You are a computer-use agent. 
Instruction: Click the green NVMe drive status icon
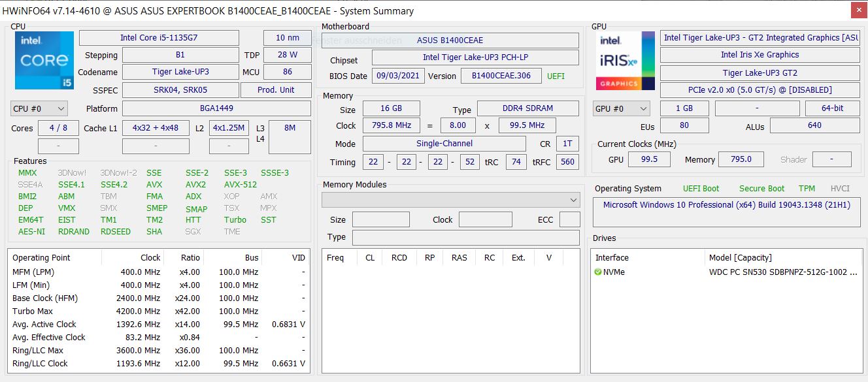[598, 272]
